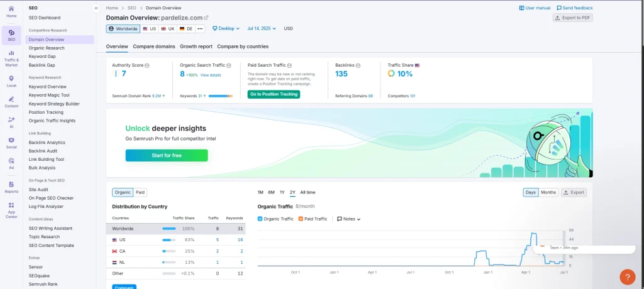This screenshot has height=289, width=644.
Task: Click the chart Export button
Action: (x=574, y=192)
